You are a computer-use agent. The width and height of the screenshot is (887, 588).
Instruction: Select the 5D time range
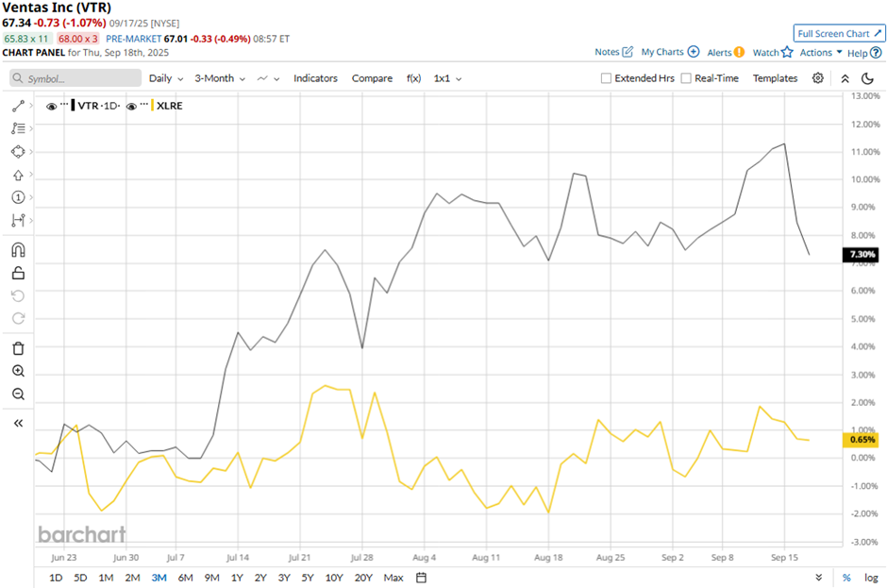80,578
